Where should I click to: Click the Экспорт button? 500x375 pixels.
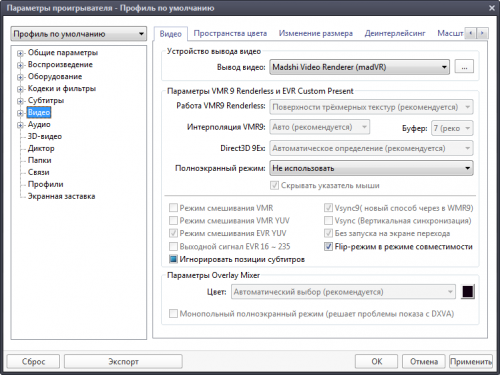[x=123, y=361]
